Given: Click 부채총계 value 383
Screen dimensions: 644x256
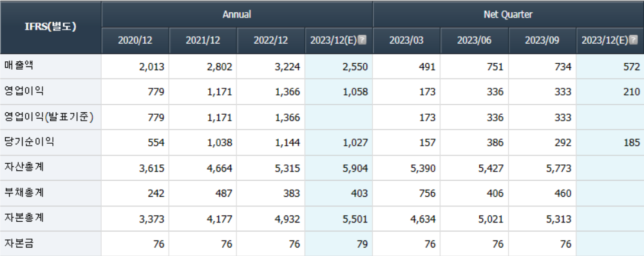Looking at the screenshot, I should pyautogui.click(x=292, y=193).
